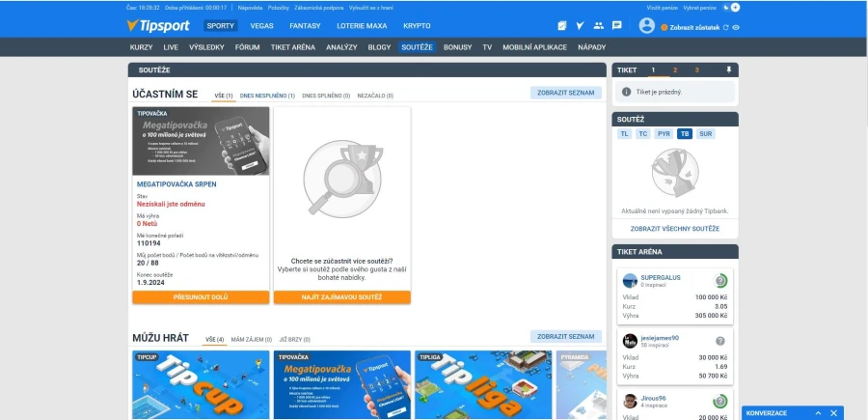Open BLOGY in navigation bar

[x=379, y=47]
